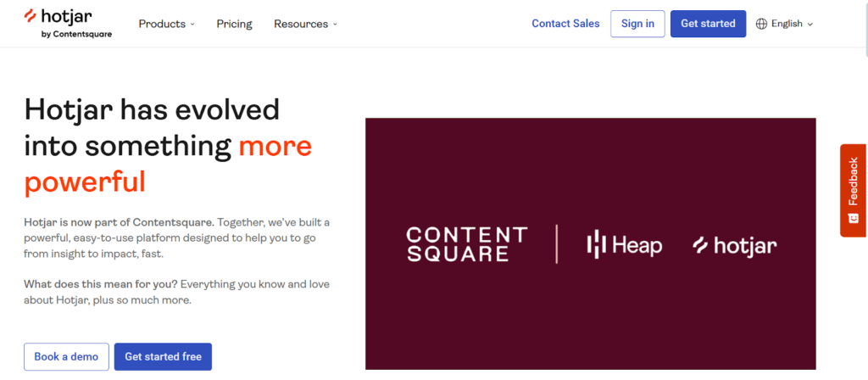Screen dimensions: 868x380
Task: Click the blue Get started header button
Action: point(708,24)
